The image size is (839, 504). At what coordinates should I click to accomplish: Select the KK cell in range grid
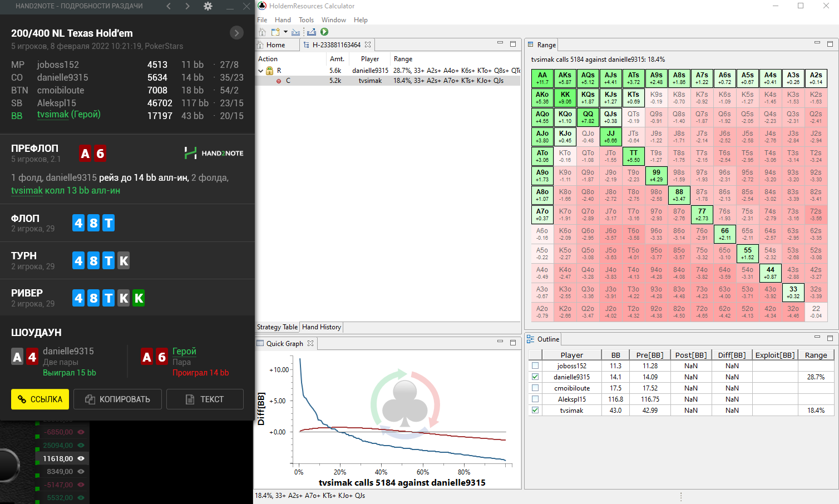[x=565, y=98]
